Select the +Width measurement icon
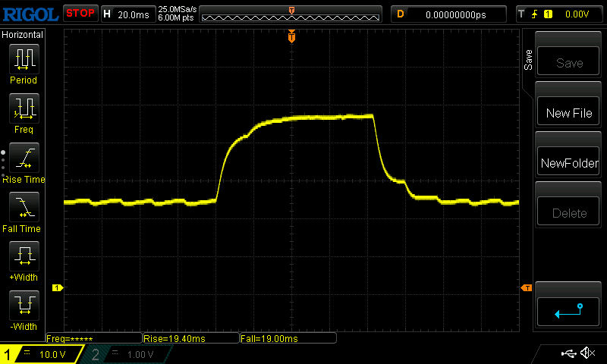The height and width of the screenshot is (364, 607). tap(24, 256)
